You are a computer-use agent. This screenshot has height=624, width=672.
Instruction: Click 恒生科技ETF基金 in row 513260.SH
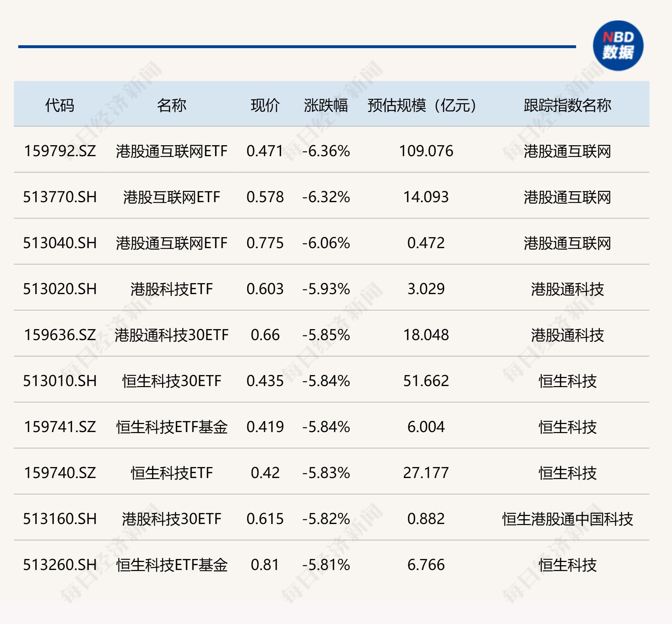point(171,565)
